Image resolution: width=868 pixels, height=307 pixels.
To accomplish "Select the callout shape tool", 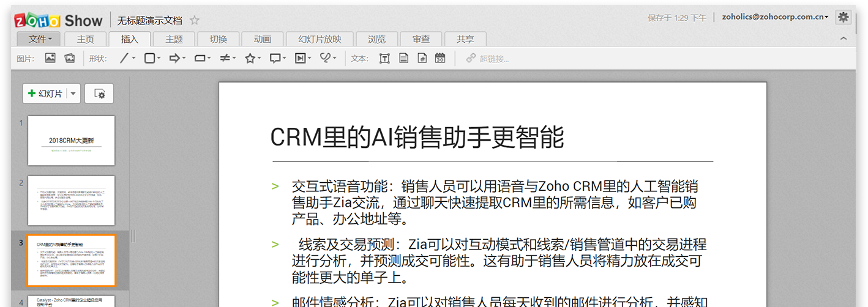I will pyautogui.click(x=275, y=58).
